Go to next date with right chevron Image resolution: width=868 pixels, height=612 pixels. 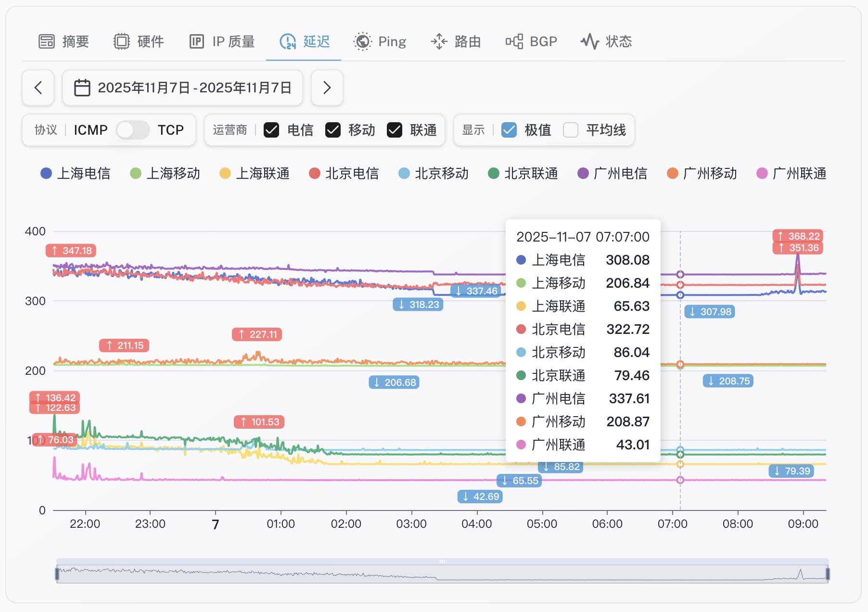[x=327, y=88]
